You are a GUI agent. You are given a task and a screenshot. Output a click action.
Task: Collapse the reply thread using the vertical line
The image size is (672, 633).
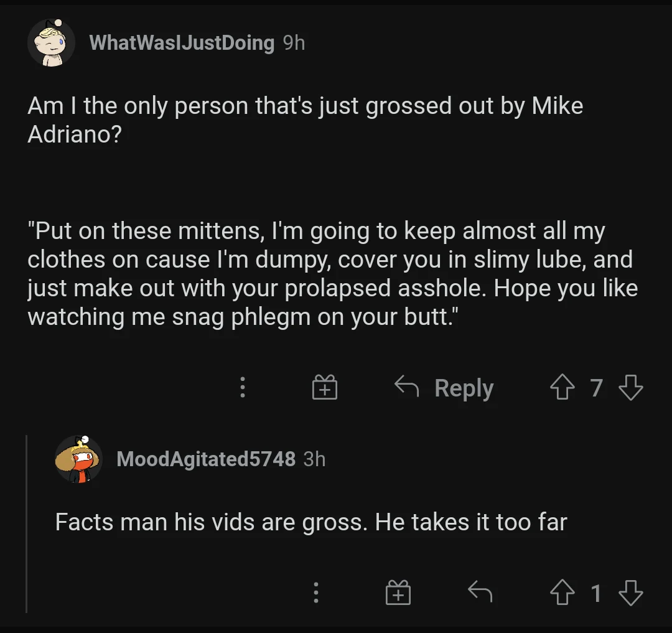pyautogui.click(x=26, y=523)
